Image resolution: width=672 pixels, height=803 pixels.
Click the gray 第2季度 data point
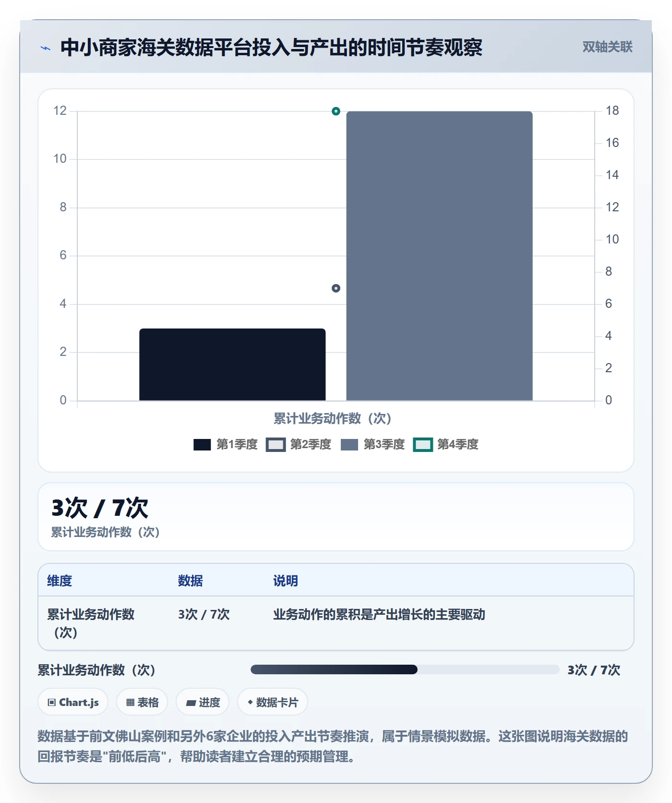click(336, 288)
